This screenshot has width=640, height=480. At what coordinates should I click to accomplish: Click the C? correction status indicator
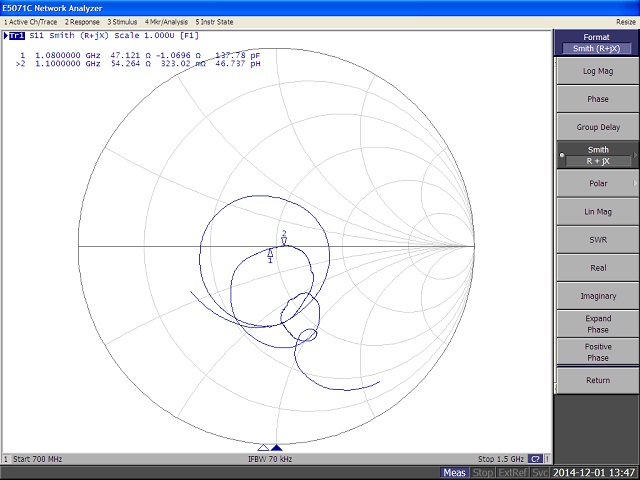pos(535,459)
